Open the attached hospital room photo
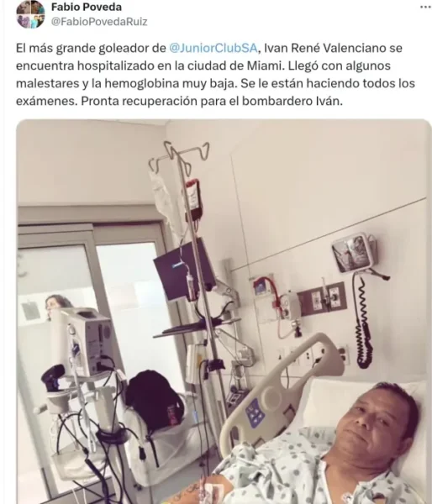The image size is (432, 504). pos(224,312)
